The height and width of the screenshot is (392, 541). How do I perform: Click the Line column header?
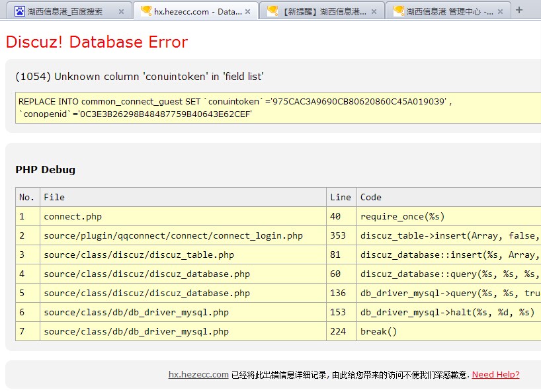(341, 197)
